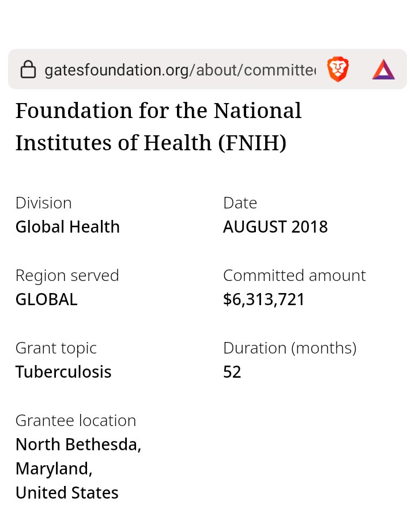The height and width of the screenshot is (532, 415).
Task: Click the Global Health division value
Action: (67, 227)
